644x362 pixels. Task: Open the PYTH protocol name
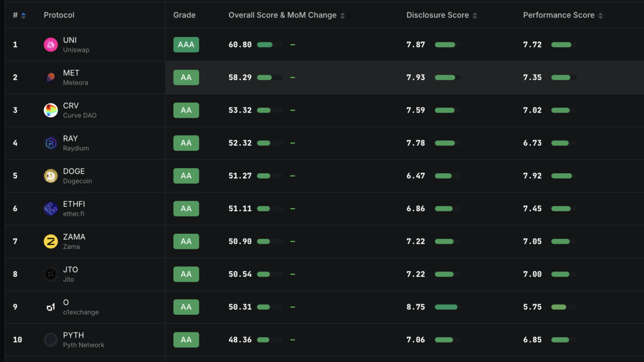click(74, 335)
